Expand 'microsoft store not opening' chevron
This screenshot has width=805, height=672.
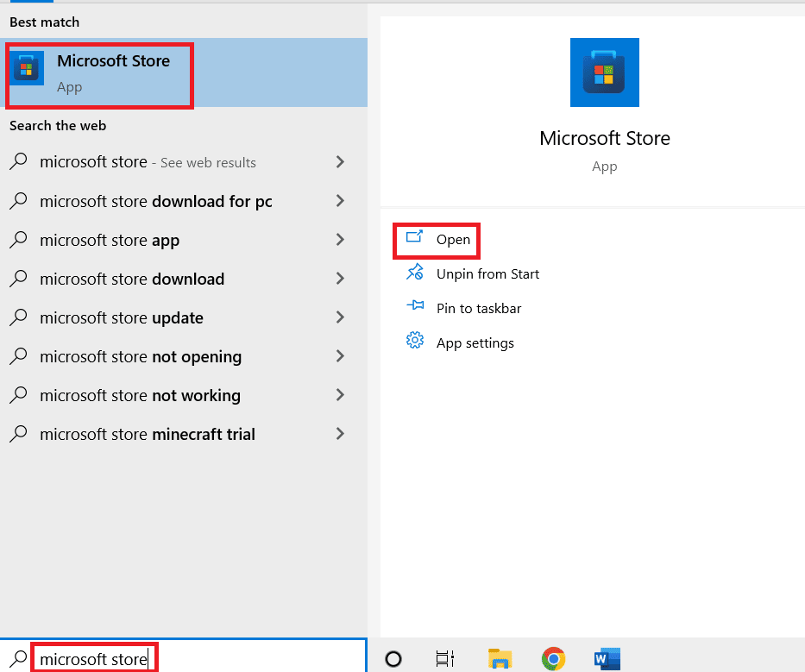[x=340, y=356]
